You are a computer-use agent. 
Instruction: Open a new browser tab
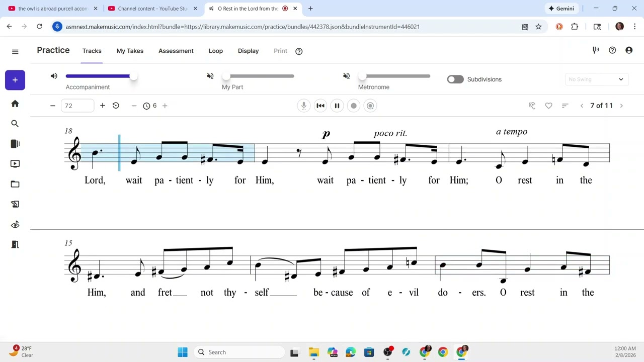point(310,9)
